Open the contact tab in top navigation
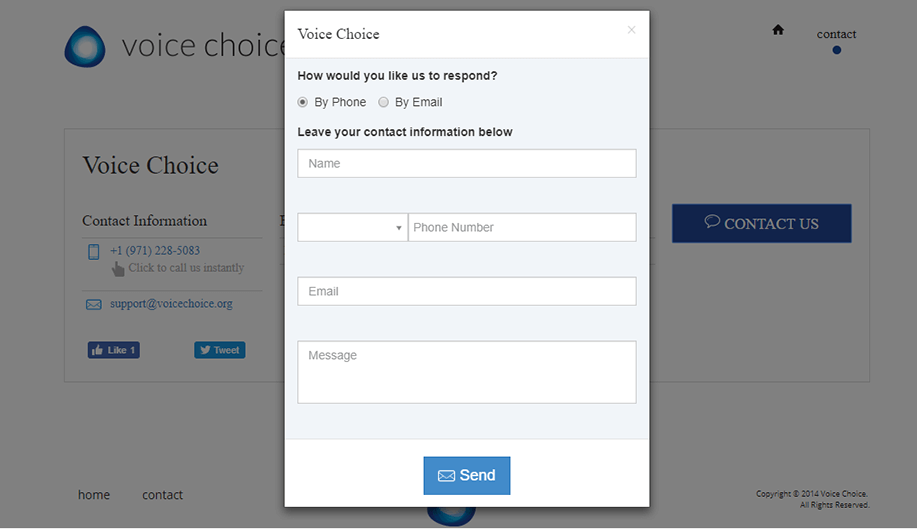The image size is (917, 529). point(836,34)
